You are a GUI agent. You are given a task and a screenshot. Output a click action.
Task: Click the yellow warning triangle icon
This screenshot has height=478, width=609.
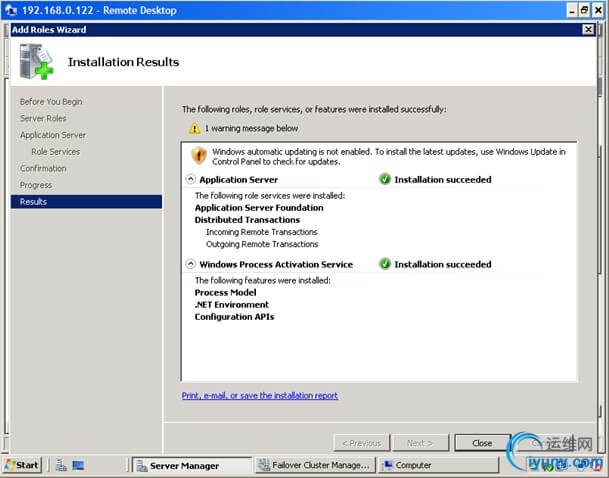pyautogui.click(x=194, y=128)
